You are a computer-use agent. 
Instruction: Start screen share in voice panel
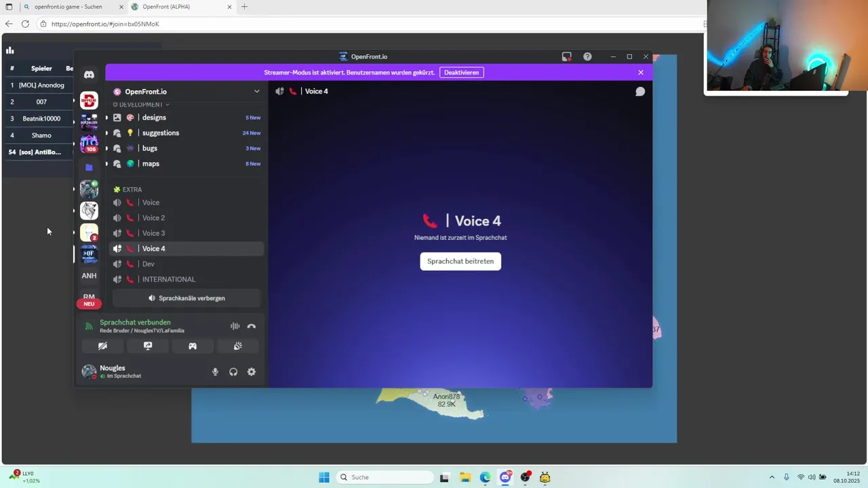pyautogui.click(x=148, y=346)
